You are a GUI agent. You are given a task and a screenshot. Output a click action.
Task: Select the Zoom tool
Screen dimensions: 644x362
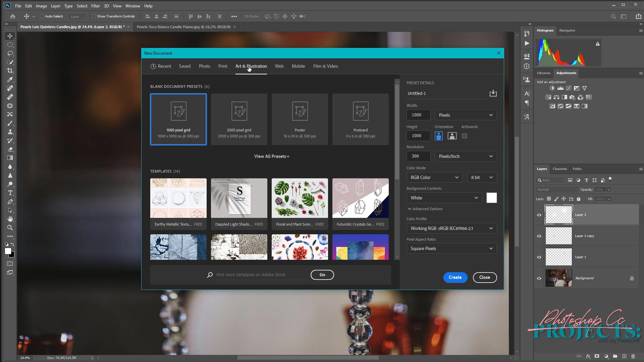[10, 228]
